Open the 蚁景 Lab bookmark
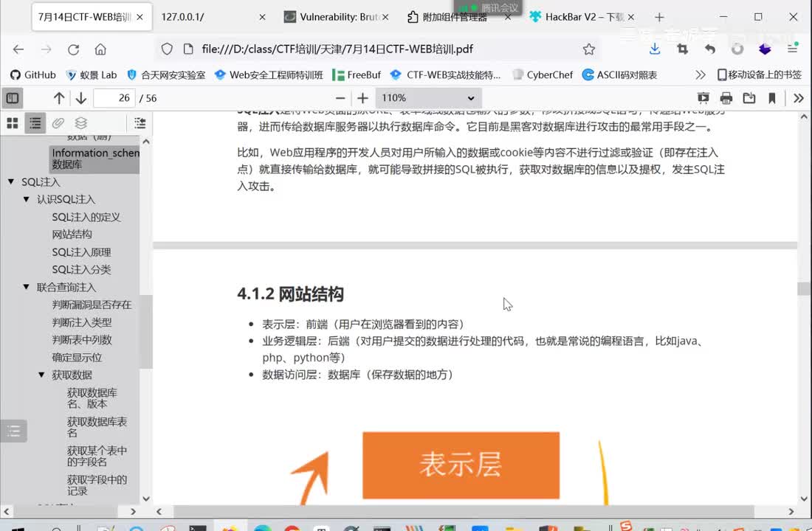 (91, 74)
